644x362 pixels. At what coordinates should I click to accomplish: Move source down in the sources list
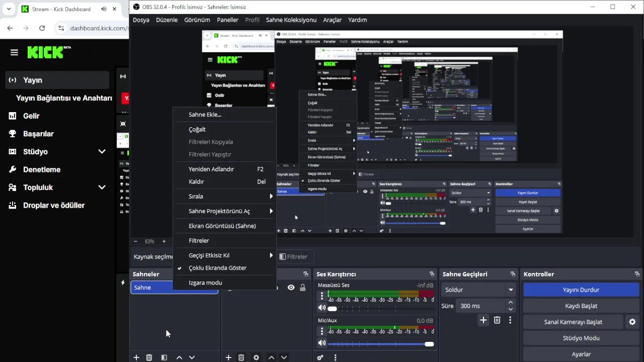pyautogui.click(x=284, y=357)
